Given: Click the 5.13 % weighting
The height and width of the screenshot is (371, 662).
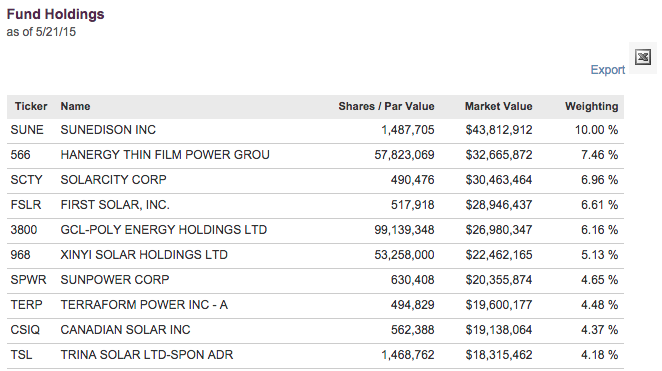Looking at the screenshot, I should tap(600, 255).
